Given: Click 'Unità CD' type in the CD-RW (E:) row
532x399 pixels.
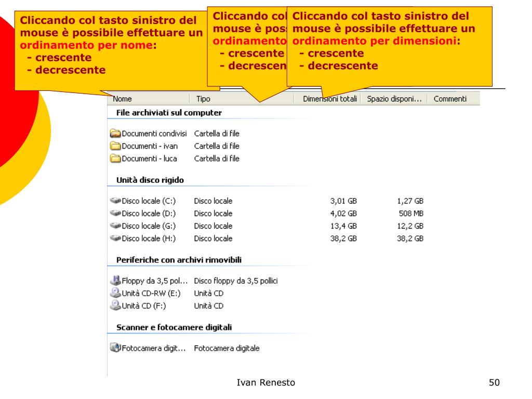Looking at the screenshot, I should [209, 294].
